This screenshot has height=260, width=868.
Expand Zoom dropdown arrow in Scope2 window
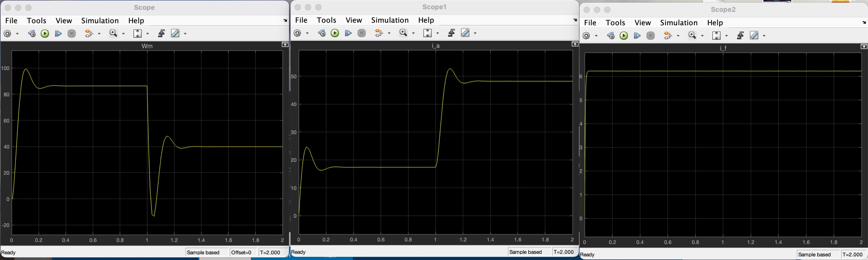[702, 36]
